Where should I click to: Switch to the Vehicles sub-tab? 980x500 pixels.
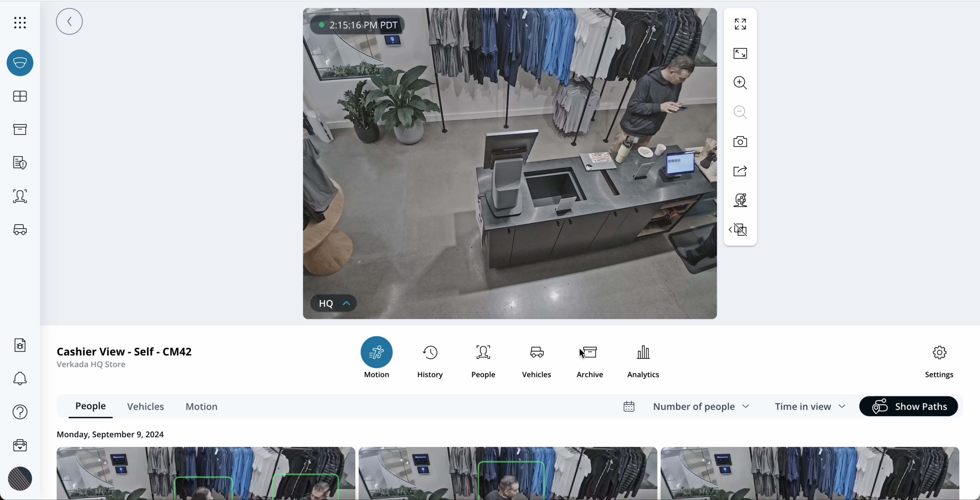(x=145, y=406)
